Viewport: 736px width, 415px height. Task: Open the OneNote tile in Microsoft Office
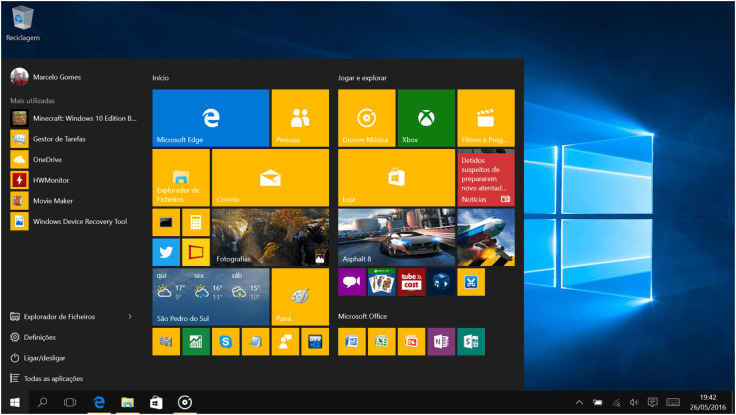pyautogui.click(x=440, y=342)
